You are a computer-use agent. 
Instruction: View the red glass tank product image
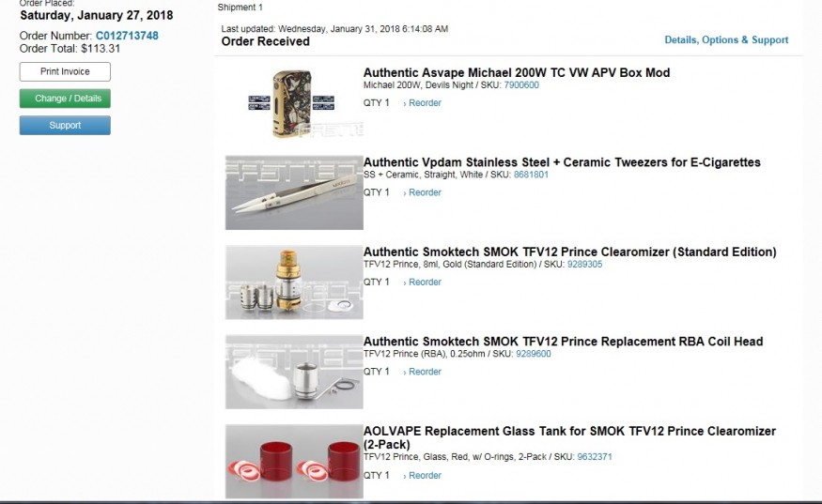coord(294,461)
